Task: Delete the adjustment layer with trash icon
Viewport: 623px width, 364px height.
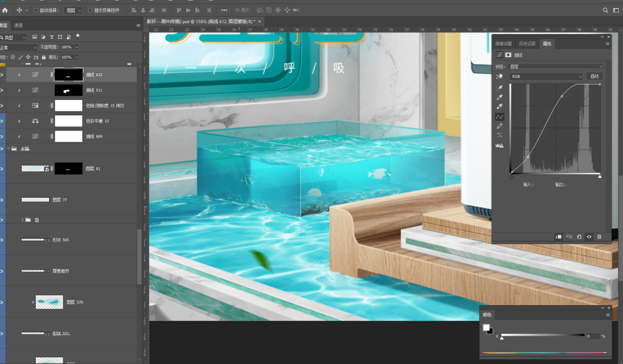Action: (599, 237)
